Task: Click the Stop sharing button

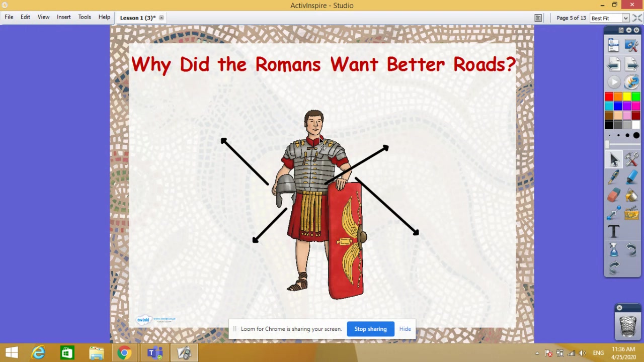Action: coord(370,329)
